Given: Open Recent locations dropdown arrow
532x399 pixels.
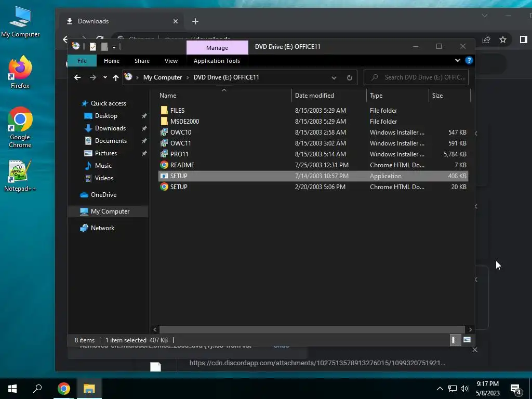Looking at the screenshot, I should point(105,77).
